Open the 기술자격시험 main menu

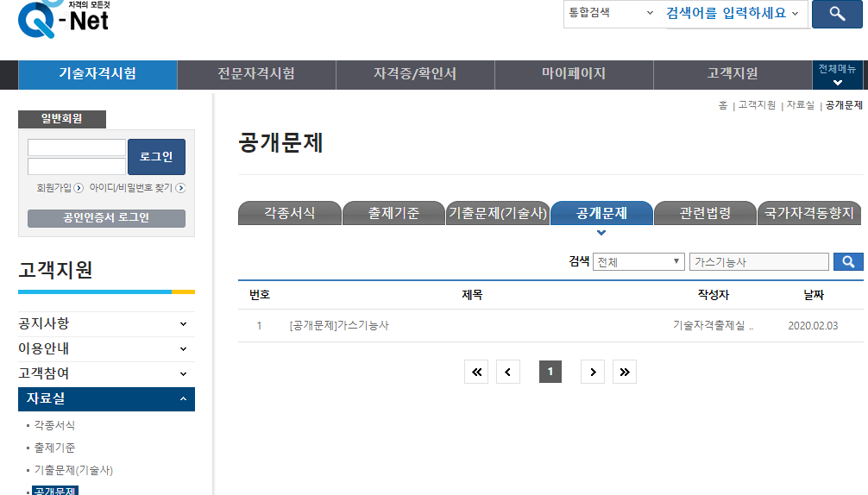[x=97, y=74]
